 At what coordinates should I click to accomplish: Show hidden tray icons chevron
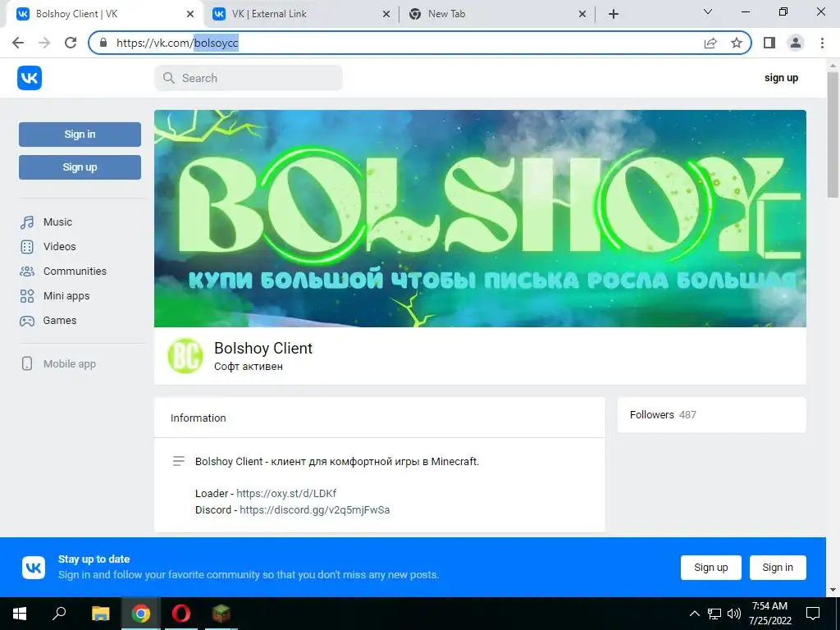click(694, 614)
